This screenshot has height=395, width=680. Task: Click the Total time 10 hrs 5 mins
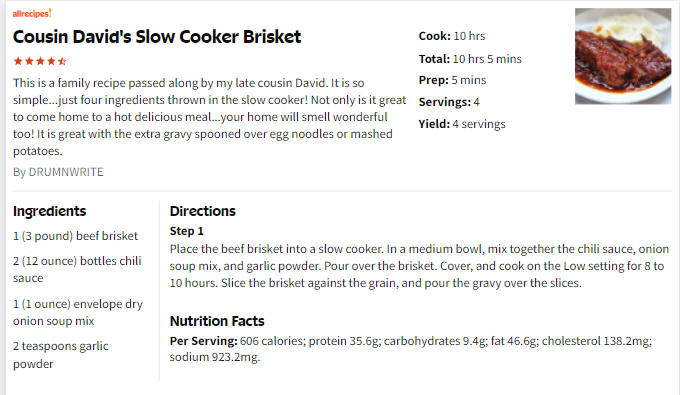(470, 59)
